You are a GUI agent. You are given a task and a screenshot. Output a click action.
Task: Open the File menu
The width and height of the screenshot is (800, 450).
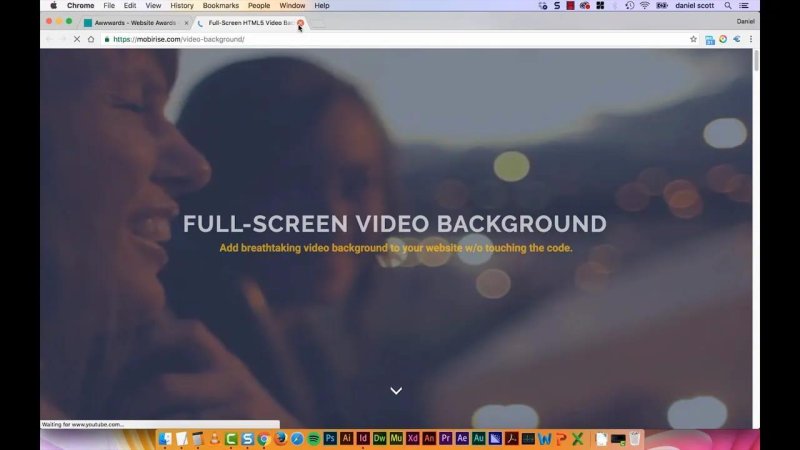[x=109, y=6]
